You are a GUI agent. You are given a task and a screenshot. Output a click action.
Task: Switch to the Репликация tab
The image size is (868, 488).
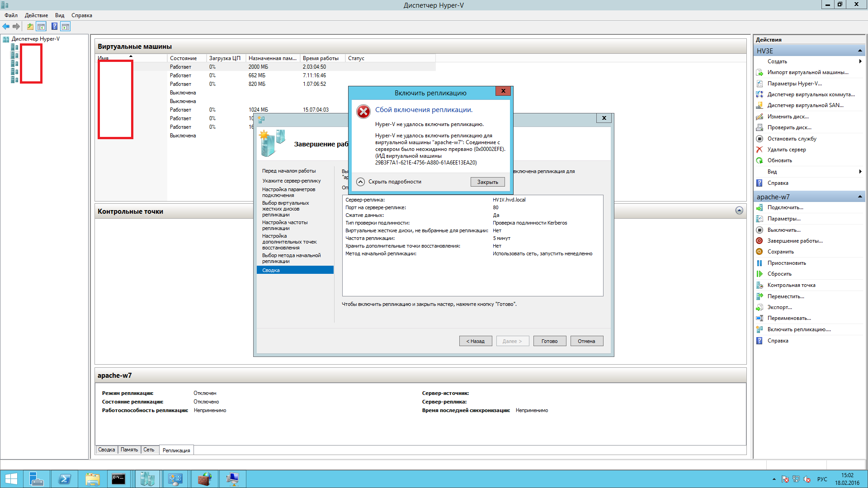tap(176, 450)
